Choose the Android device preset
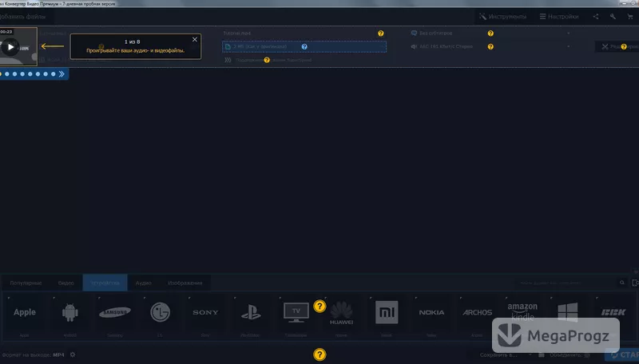Screen dimensions: 639x364 [x=69, y=316]
